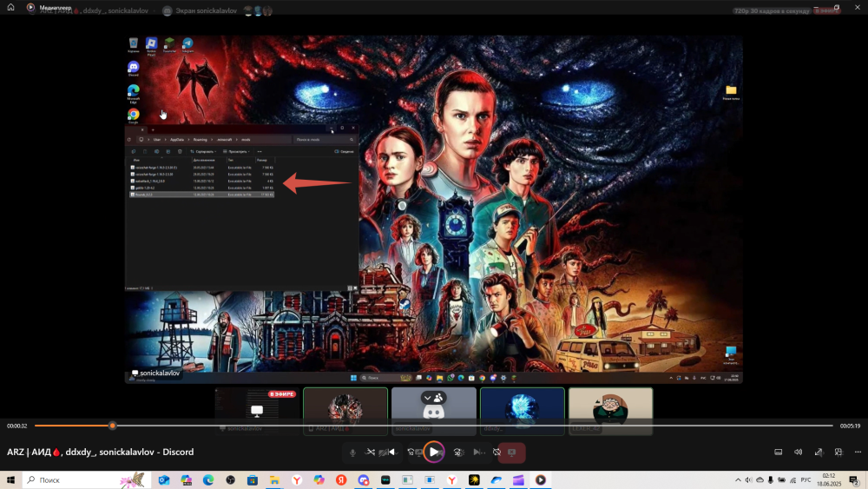This screenshot has width=868, height=489.
Task: Click the Google Chrome desktop icon in video
Action: click(x=134, y=116)
